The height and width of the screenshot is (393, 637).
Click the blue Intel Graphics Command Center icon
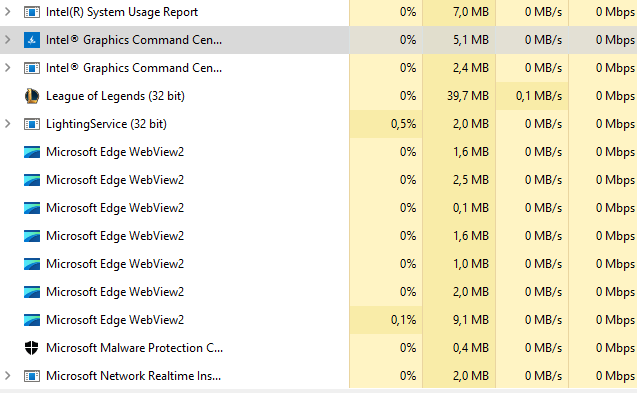coord(32,40)
